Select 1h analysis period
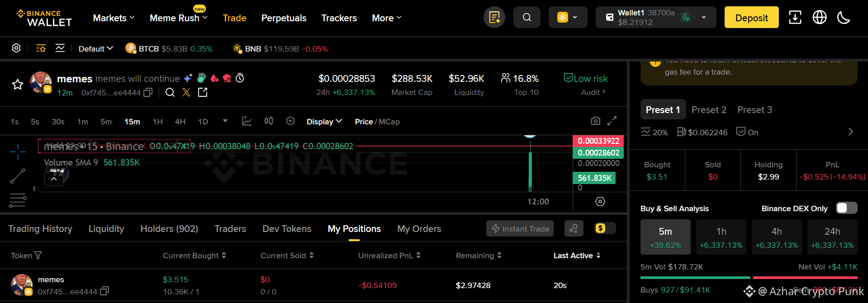This screenshot has height=303, width=868. (721, 238)
